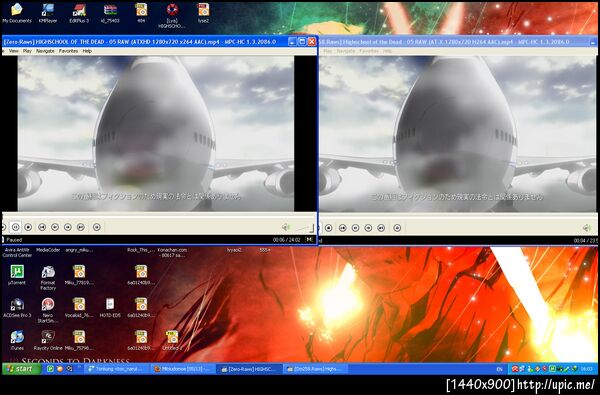Select the iTunes desktop shortcut

(17, 340)
